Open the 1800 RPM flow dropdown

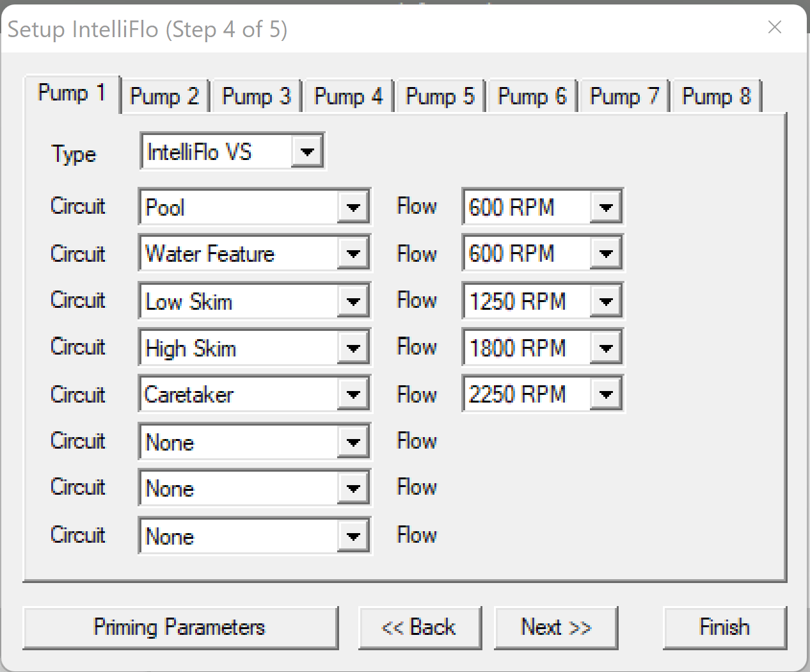543,348
